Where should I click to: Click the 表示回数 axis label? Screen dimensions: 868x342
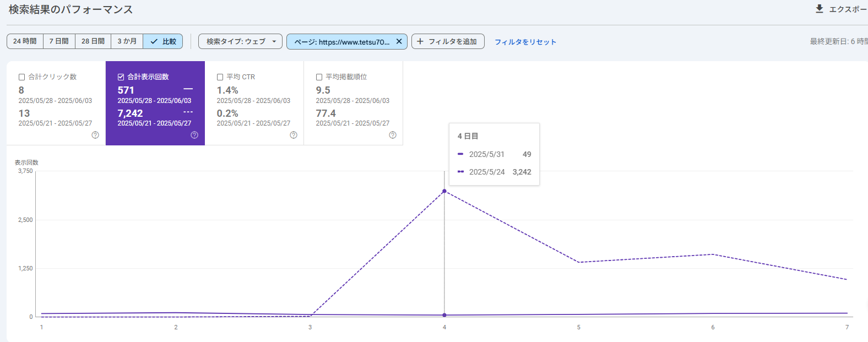[x=26, y=162]
